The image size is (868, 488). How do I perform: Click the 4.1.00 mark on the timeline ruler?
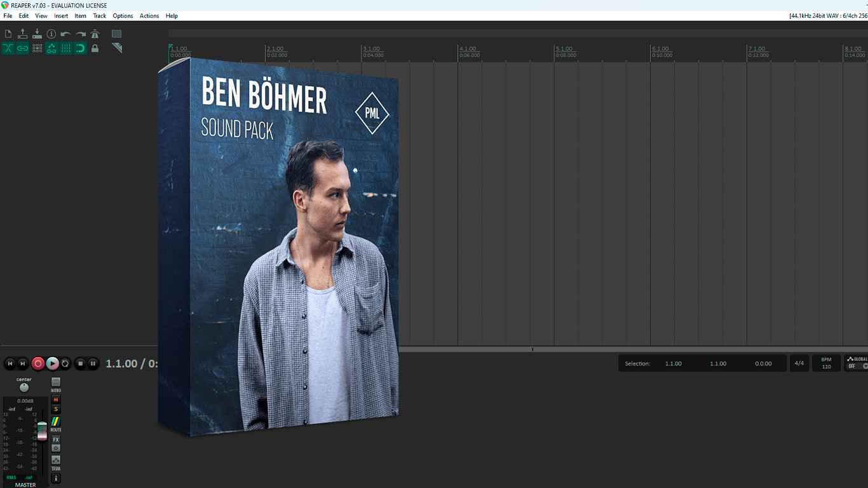point(468,49)
